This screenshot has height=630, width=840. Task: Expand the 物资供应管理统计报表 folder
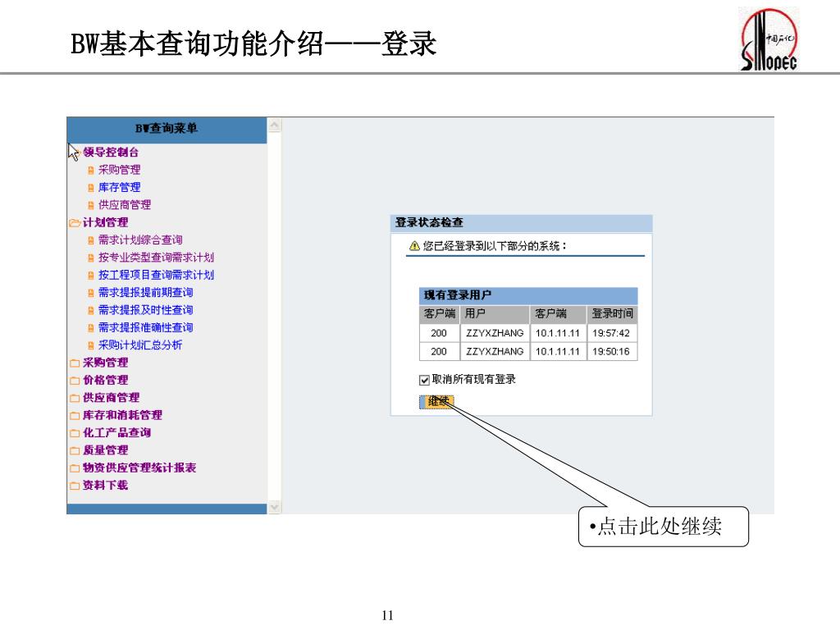pyautogui.click(x=75, y=468)
